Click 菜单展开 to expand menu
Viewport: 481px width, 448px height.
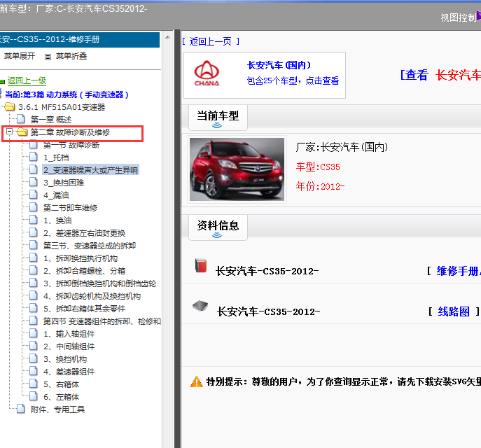19,56
